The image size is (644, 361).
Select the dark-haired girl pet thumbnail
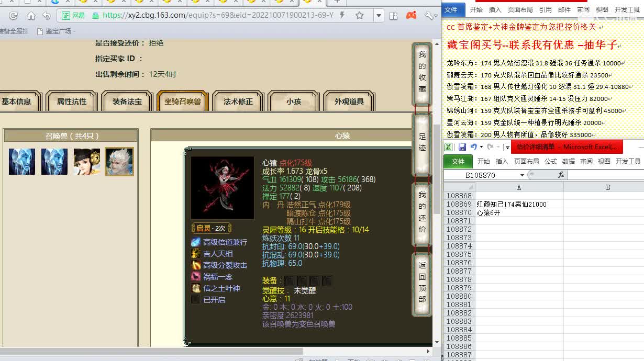click(87, 162)
